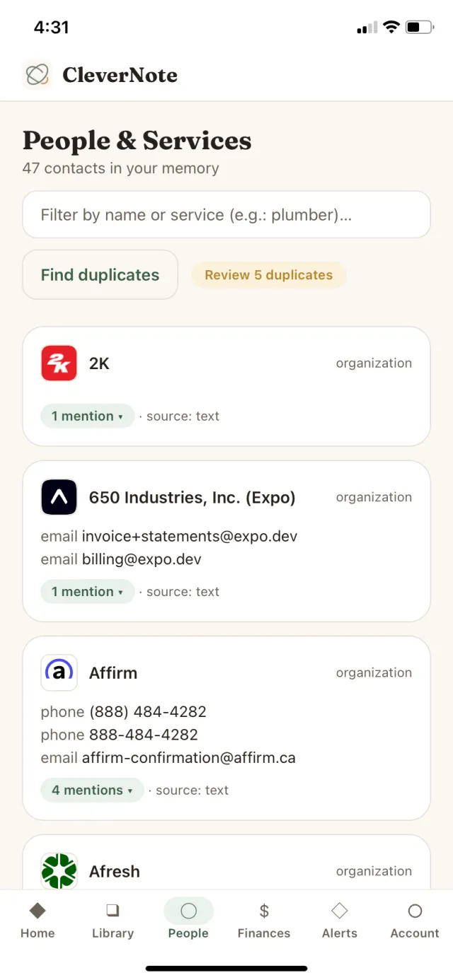This screenshot has height=980, width=453.
Task: Tap the 4:31 clock
Action: pos(52,28)
